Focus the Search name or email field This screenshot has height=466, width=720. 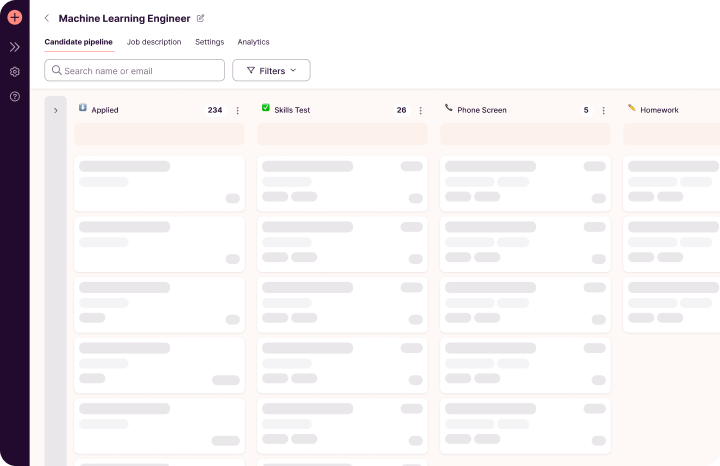135,70
